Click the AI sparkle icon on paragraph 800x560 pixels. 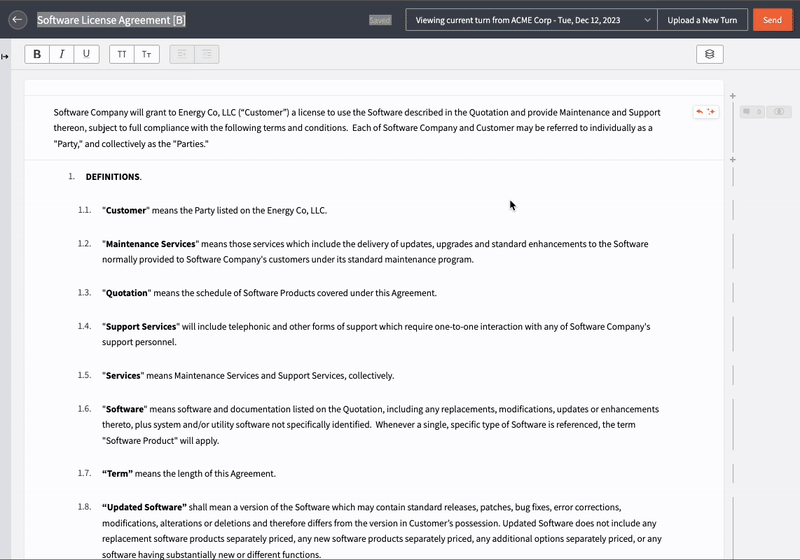tap(711, 112)
